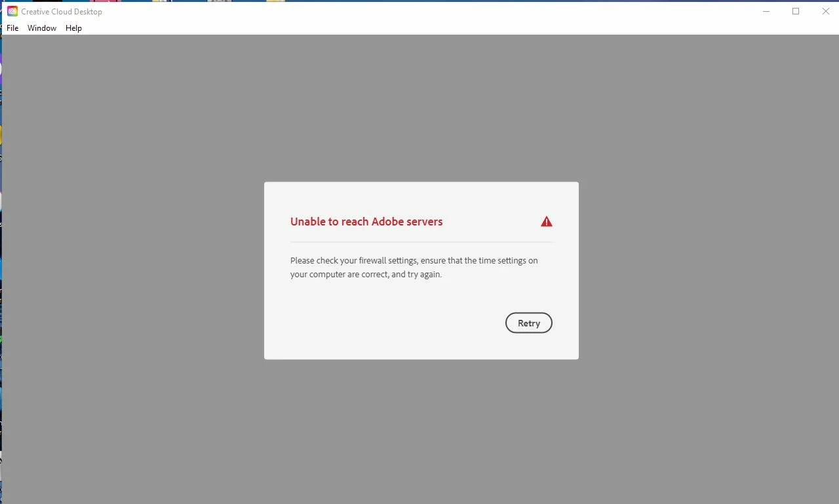Click the 'Creative Cloud Desktop' window title
The width and height of the screenshot is (839, 504).
pyautogui.click(x=62, y=12)
